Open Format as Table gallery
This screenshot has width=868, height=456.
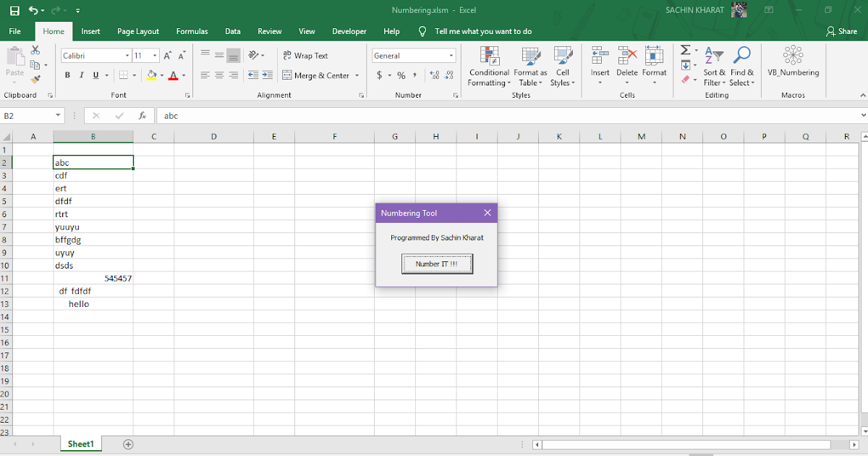click(530, 67)
